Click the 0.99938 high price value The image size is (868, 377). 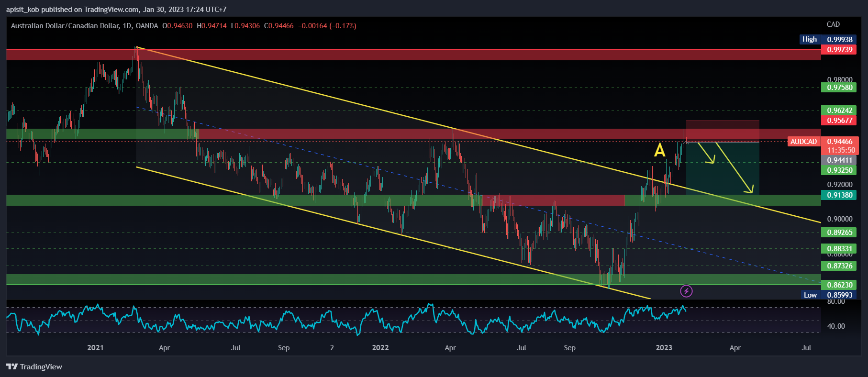pyautogui.click(x=840, y=39)
